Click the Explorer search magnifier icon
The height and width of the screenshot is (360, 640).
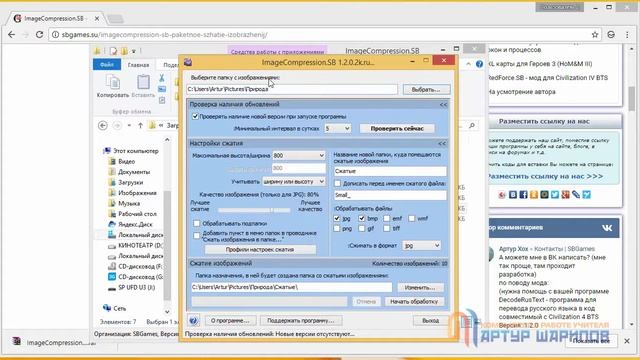pyautogui.click(x=472, y=126)
